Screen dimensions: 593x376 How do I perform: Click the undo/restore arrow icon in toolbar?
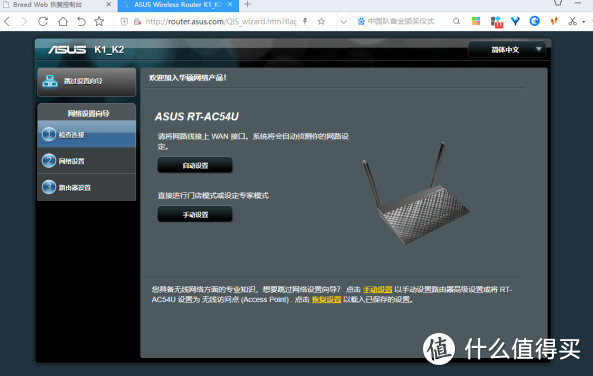(81, 22)
